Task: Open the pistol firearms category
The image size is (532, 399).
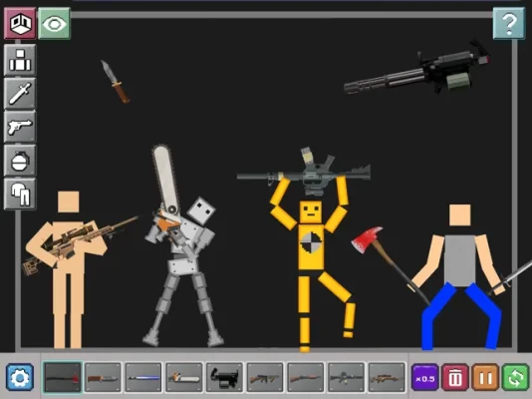Action: (20, 127)
